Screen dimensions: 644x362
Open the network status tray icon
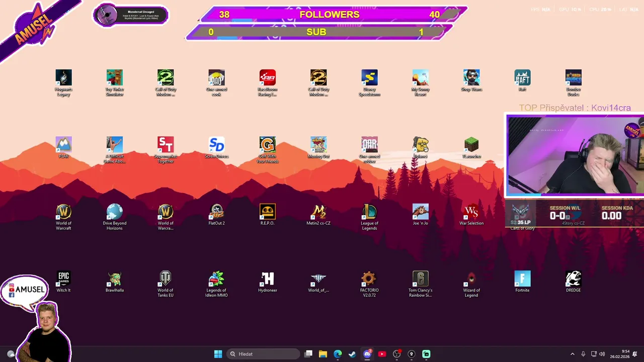pos(594,354)
